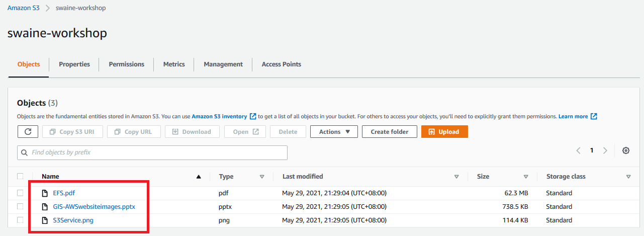Sort by Last modified column arrow
Screen dimensions: 644x236
(x=456, y=177)
